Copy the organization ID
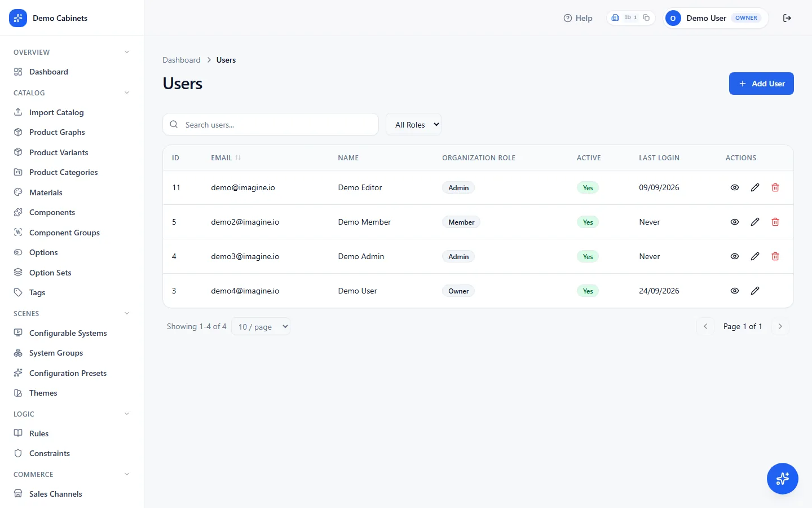812x508 pixels. [646, 18]
